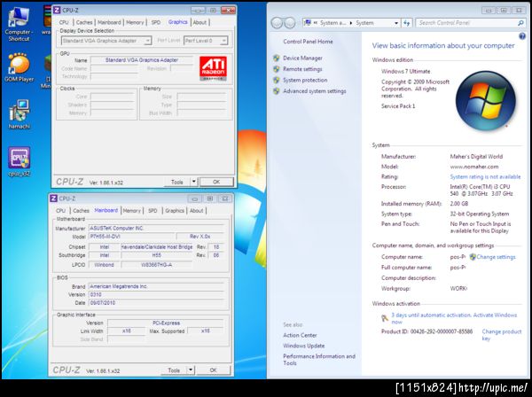532x397 pixels.
Task: Click the System breadcrumb in address bar
Action: (364, 23)
